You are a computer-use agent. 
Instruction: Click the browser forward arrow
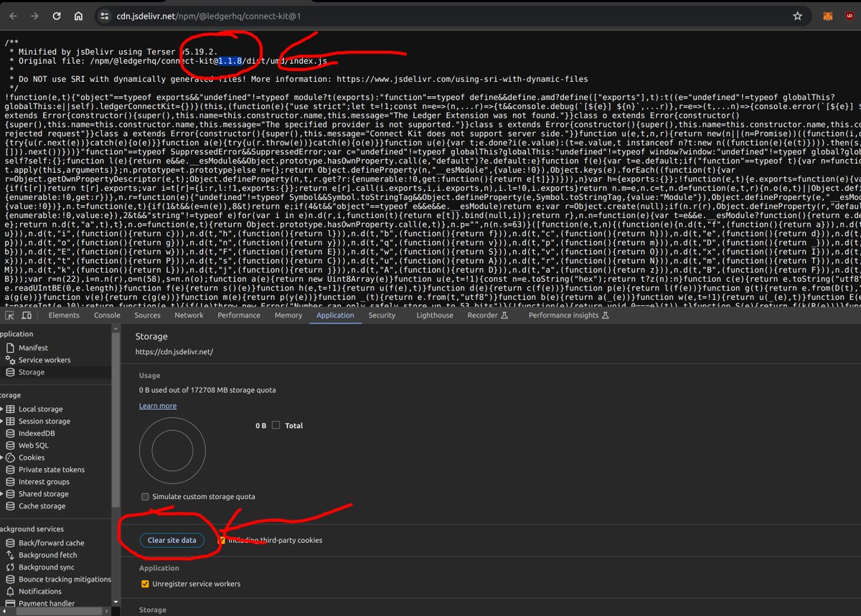coord(33,16)
